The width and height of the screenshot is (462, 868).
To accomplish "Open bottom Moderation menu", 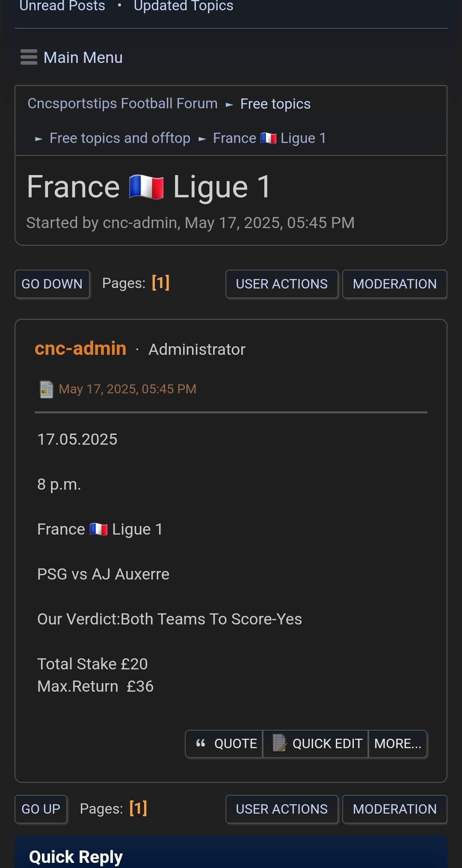I will (x=395, y=809).
